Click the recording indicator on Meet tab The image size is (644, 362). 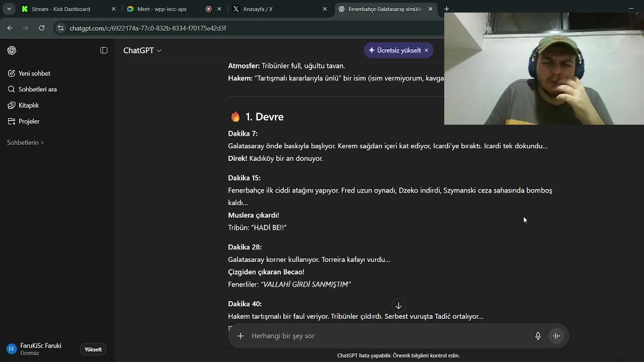point(208,9)
